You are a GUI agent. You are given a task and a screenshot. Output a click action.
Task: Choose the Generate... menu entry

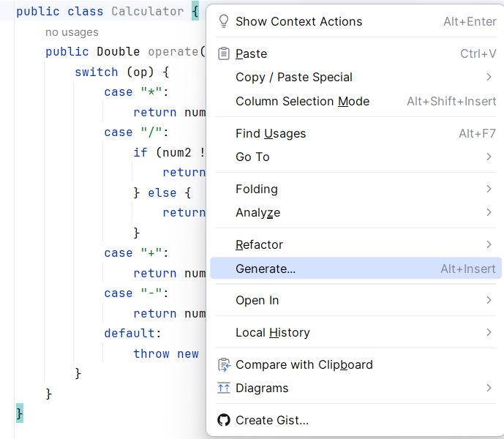point(356,269)
